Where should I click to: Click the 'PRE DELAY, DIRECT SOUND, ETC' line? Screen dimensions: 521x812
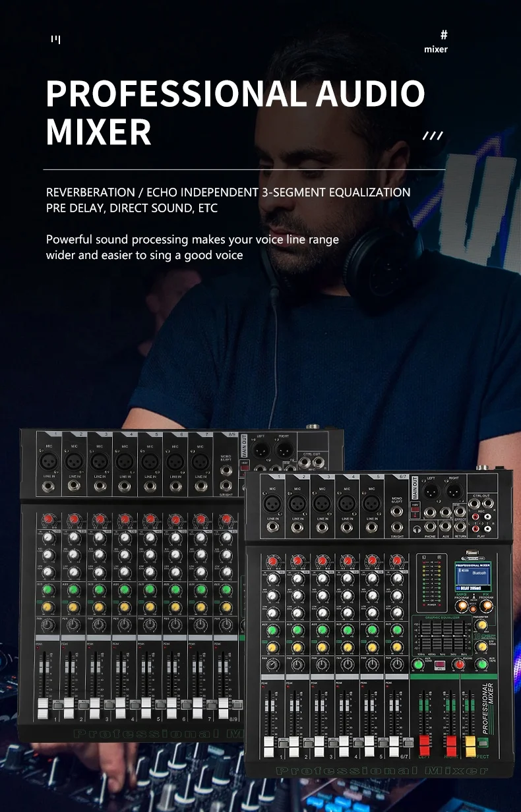click(131, 208)
